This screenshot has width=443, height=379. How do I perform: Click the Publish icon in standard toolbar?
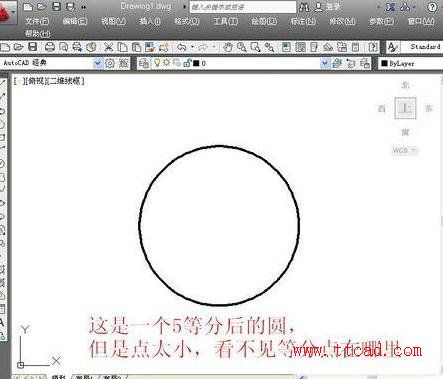point(77,47)
